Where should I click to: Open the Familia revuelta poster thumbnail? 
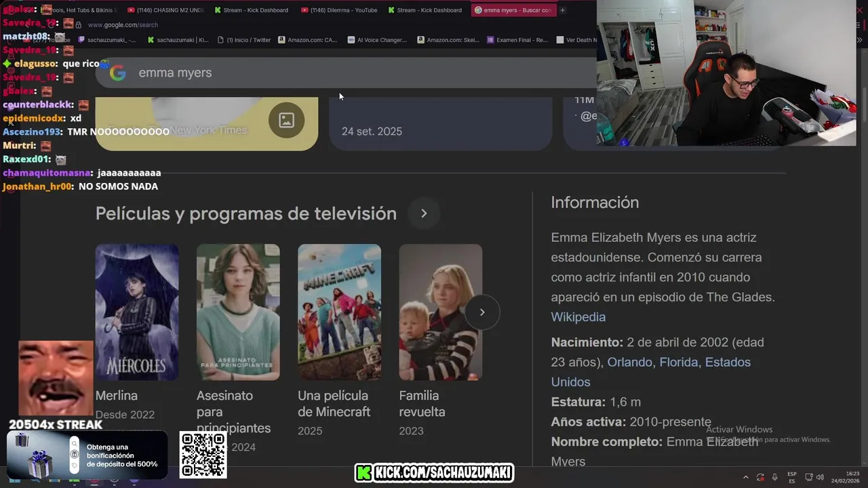pyautogui.click(x=441, y=312)
